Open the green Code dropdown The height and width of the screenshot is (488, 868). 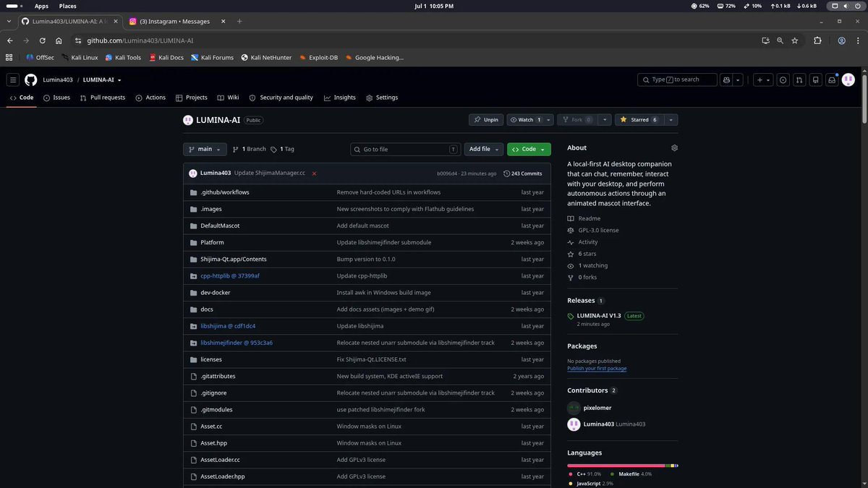coord(529,149)
